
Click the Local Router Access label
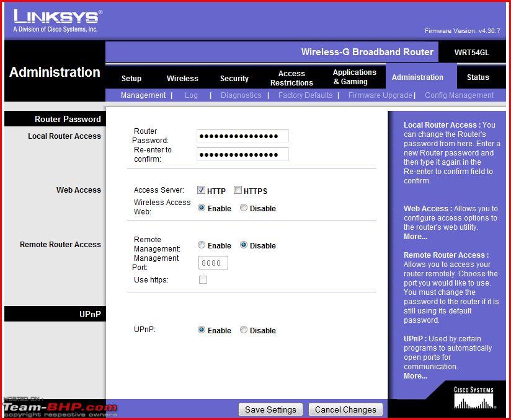pyautogui.click(x=64, y=136)
